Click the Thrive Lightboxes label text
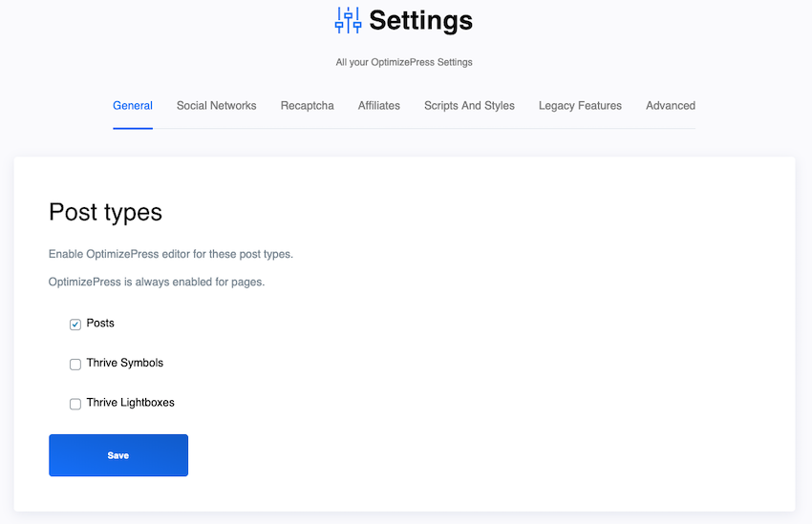 (131, 403)
